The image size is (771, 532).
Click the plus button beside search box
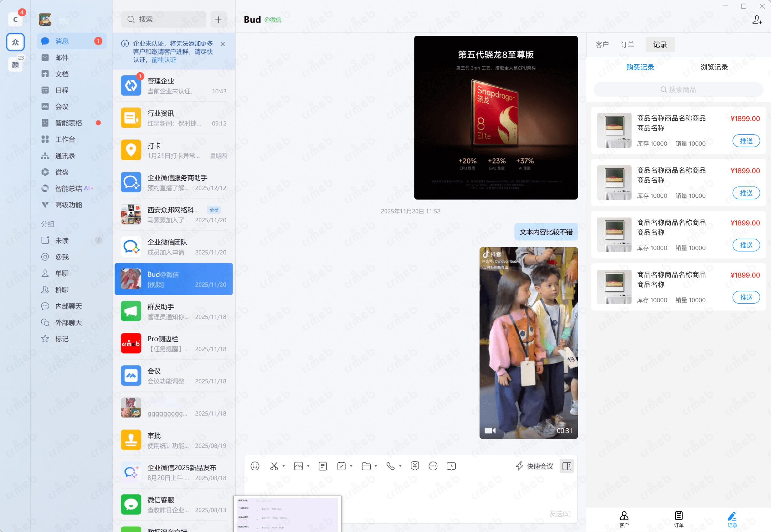(218, 20)
